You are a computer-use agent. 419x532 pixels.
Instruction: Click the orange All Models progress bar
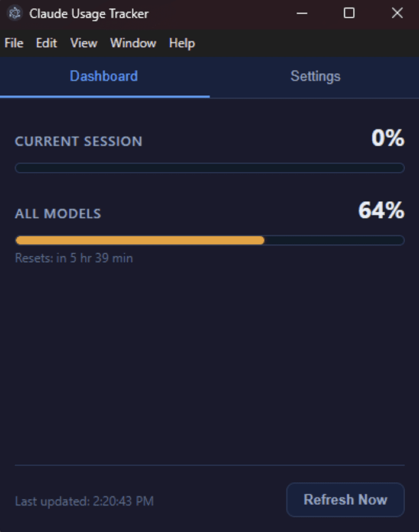140,240
